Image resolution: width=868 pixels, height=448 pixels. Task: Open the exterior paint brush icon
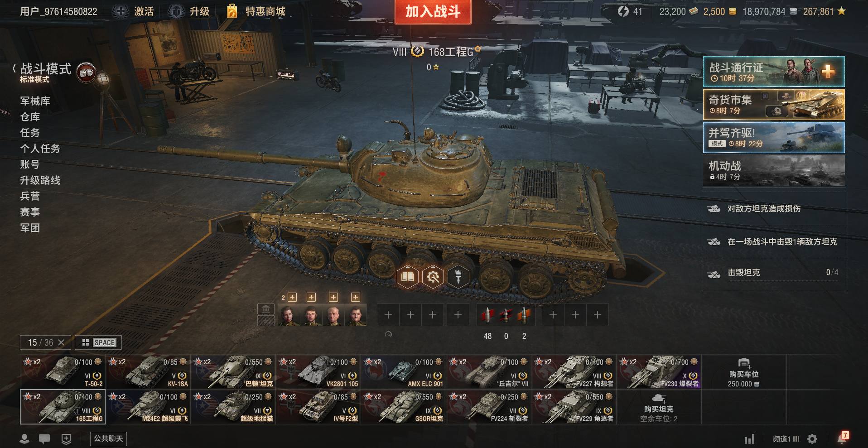click(x=458, y=276)
